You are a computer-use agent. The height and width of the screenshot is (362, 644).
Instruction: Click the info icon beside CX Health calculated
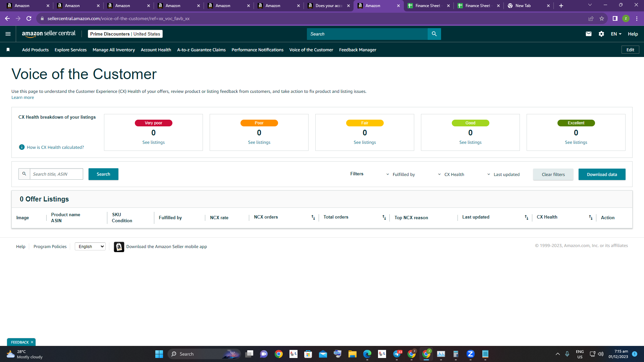pyautogui.click(x=22, y=147)
